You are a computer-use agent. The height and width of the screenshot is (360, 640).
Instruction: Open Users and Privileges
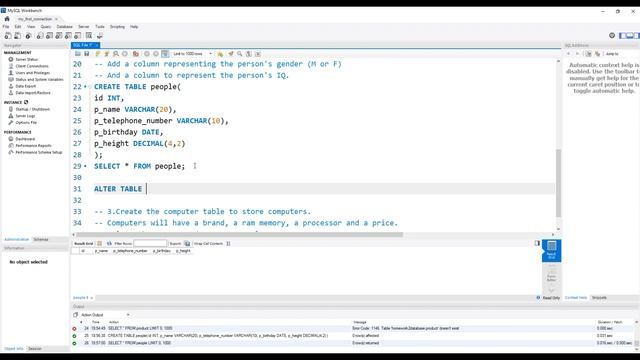pyautogui.click(x=33, y=73)
